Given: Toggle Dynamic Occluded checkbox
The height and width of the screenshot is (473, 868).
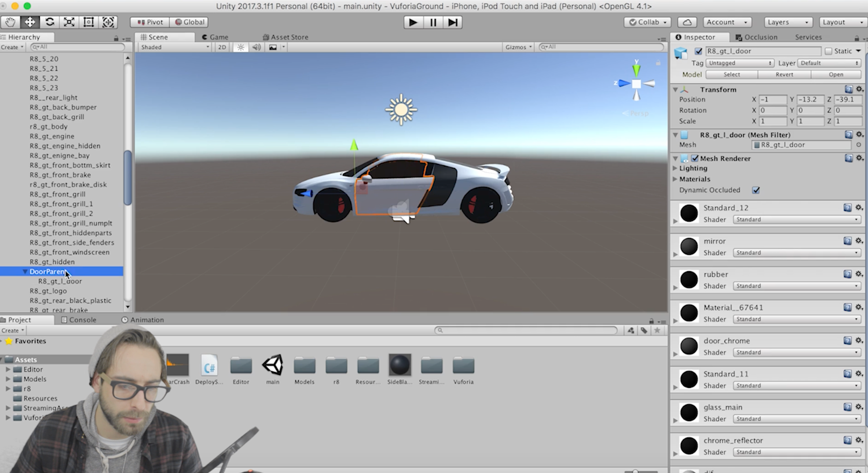Looking at the screenshot, I should [x=756, y=190].
